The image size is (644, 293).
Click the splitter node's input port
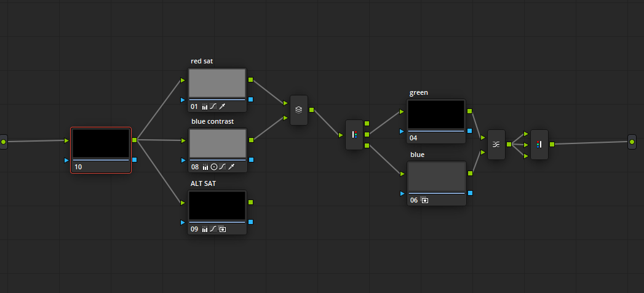pyautogui.click(x=341, y=135)
